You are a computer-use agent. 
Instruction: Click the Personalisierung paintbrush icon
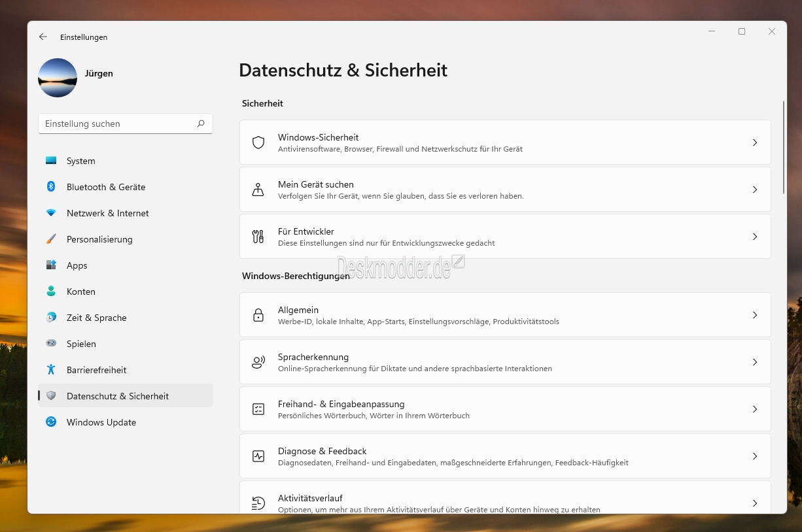pyautogui.click(x=51, y=239)
